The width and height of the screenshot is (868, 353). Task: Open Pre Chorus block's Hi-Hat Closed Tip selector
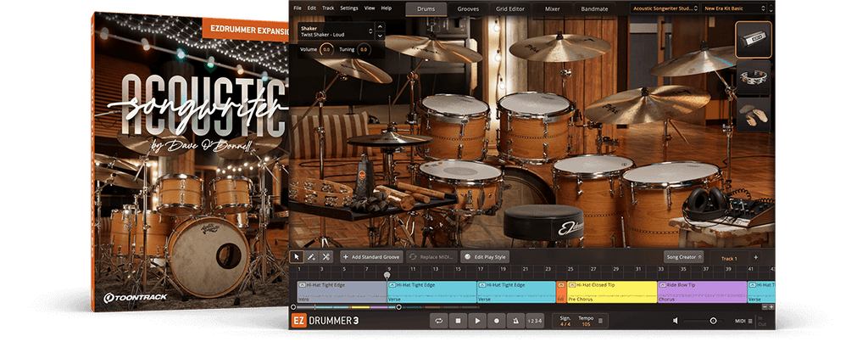click(571, 285)
